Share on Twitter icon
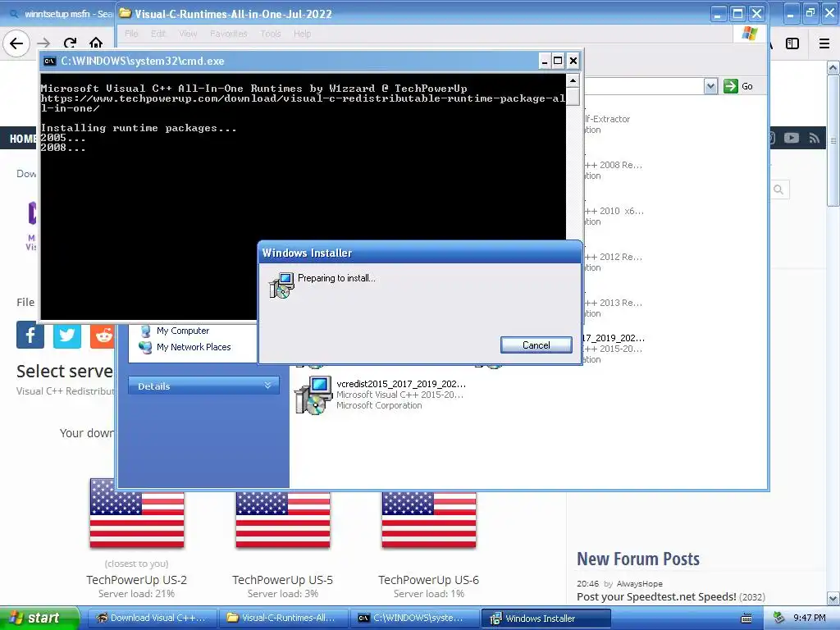Viewport: 840px width, 630px height. coord(67,335)
